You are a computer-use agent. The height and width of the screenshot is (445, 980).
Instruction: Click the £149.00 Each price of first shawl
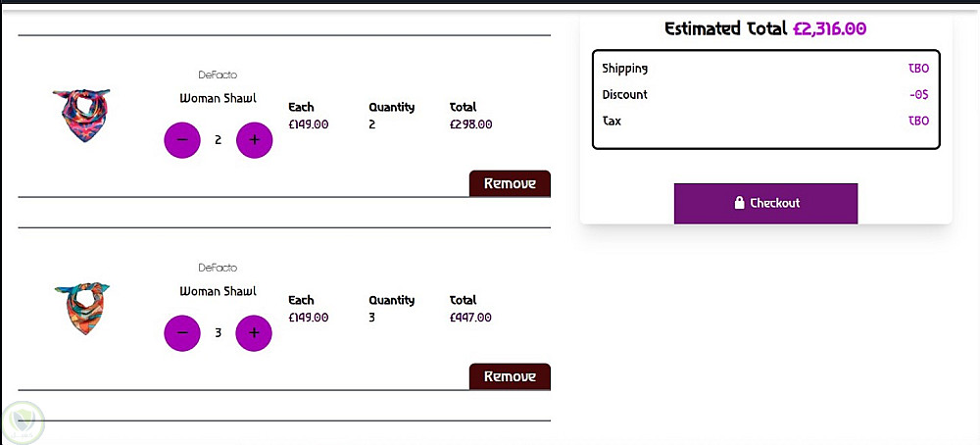coord(308,124)
